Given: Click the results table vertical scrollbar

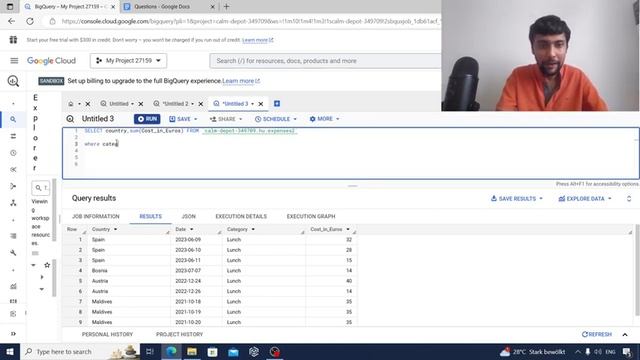Looking at the screenshot, I should (637, 269).
